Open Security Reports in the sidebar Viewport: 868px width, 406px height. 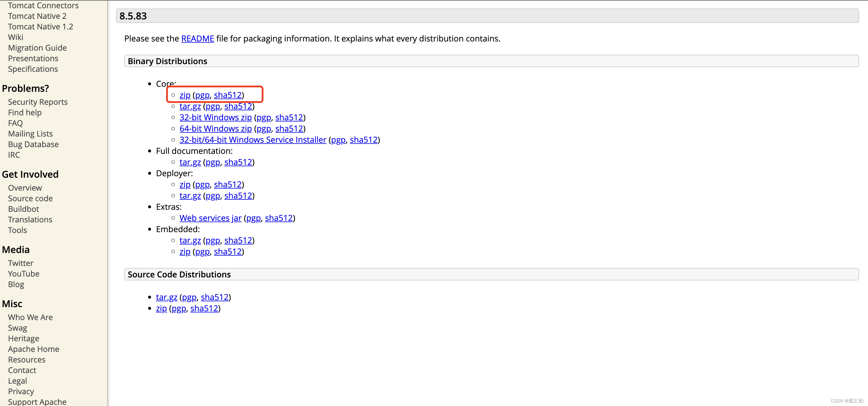pyautogui.click(x=38, y=102)
